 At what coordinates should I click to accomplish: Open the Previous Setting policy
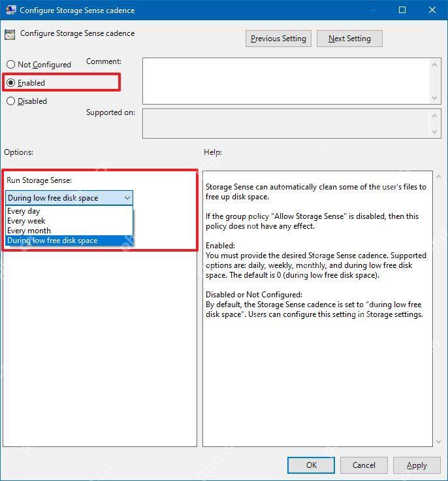278,39
